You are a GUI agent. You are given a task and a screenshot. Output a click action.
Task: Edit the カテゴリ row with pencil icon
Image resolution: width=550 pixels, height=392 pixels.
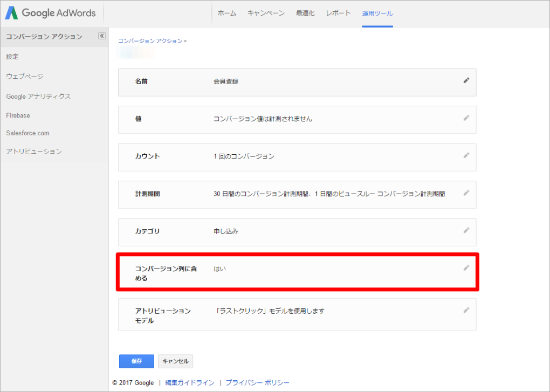pos(466,230)
